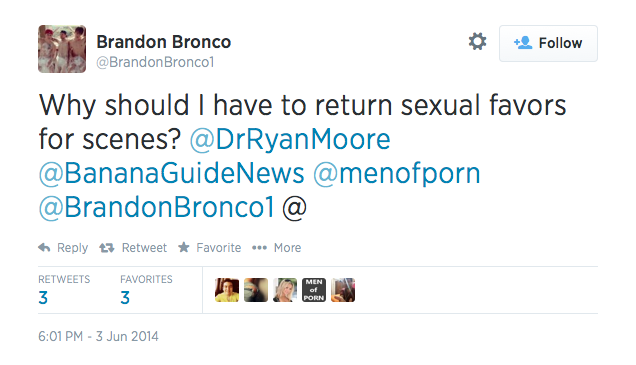This screenshot has width=636, height=365.
Task: Open the gear settings dropdown
Action: 477,42
